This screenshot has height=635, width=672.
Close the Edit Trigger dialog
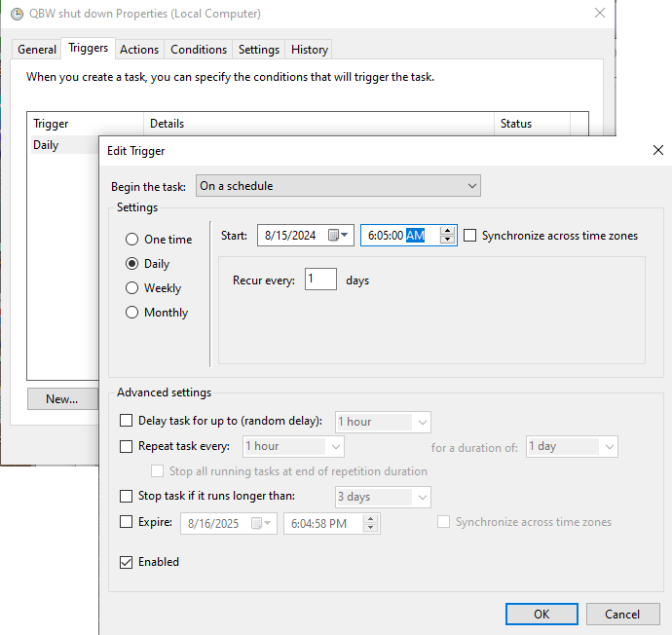[658, 151]
